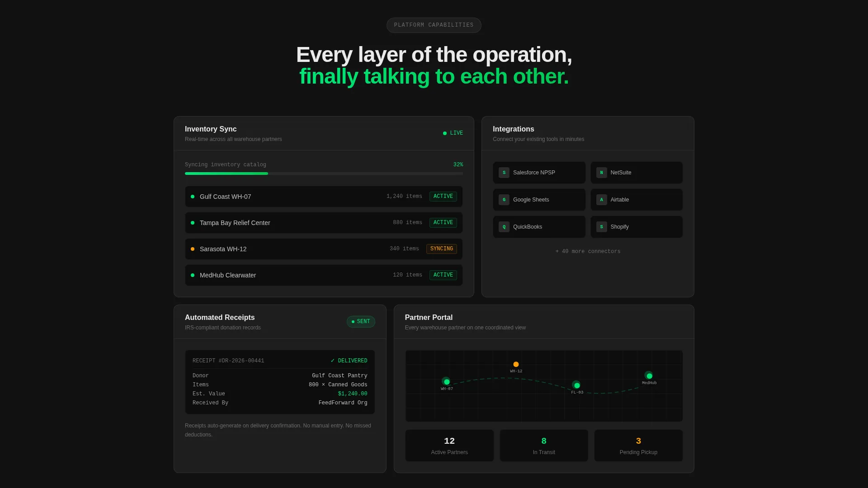Image resolution: width=868 pixels, height=488 pixels.
Task: Click the 340 items count
Action: (x=404, y=249)
